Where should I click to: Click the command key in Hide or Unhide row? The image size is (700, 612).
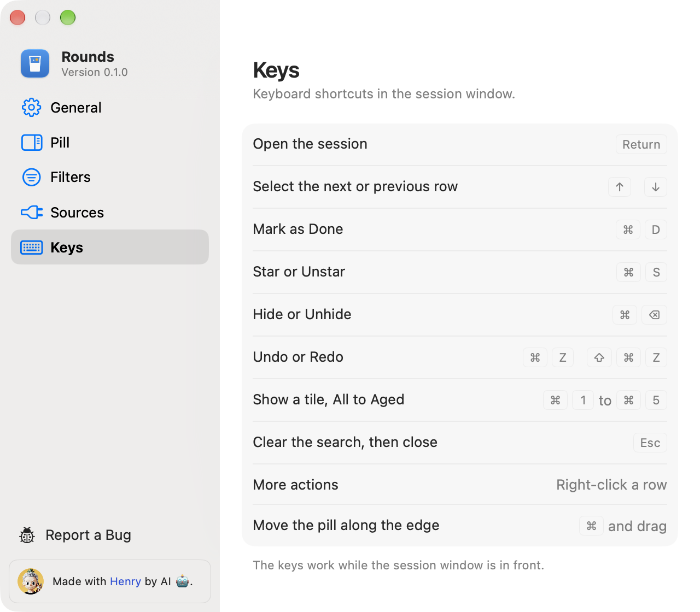pos(625,315)
